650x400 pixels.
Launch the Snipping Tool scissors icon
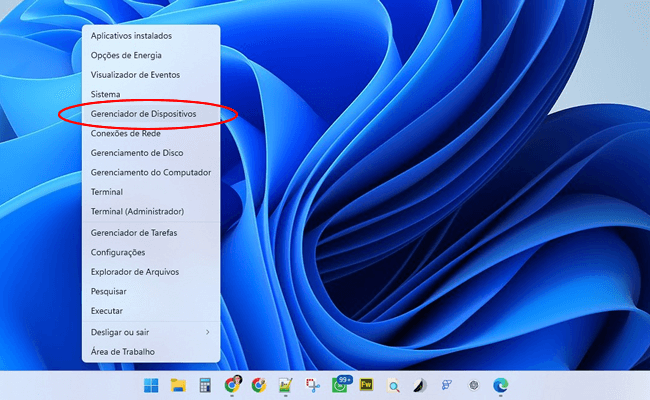[313, 385]
